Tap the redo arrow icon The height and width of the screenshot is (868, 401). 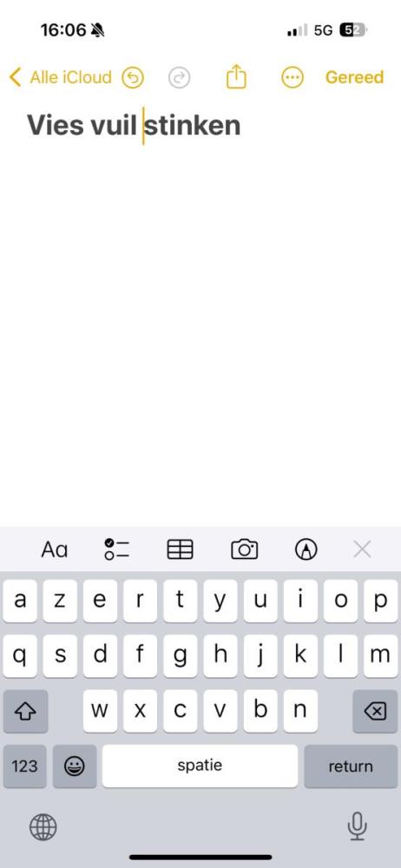coord(180,78)
